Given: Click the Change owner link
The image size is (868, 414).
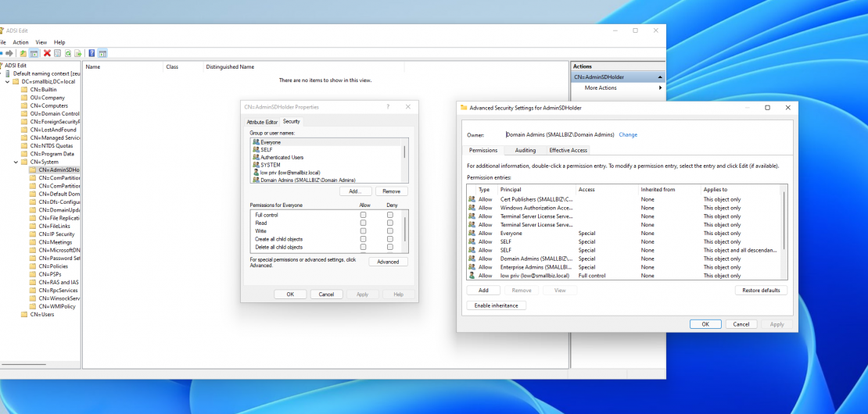Looking at the screenshot, I should [x=628, y=134].
